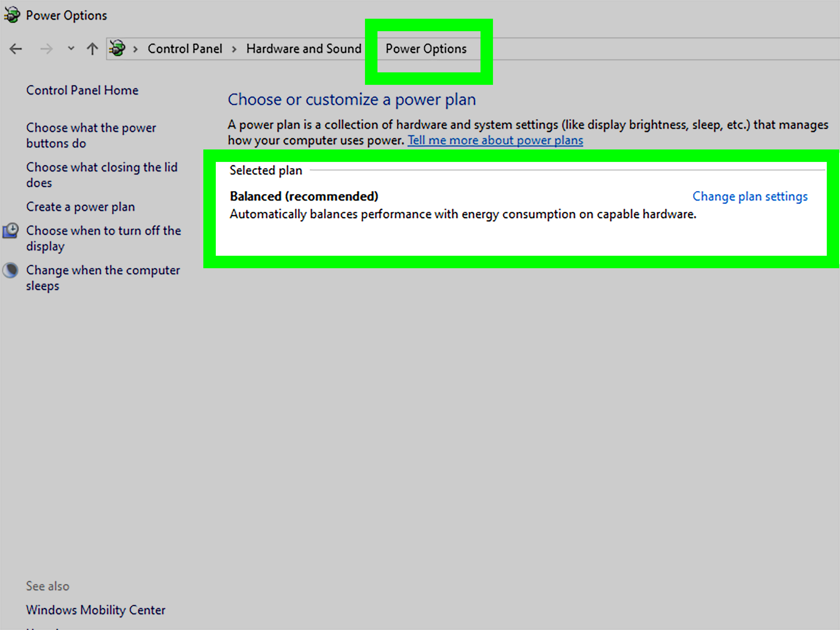This screenshot has width=840, height=630.
Task: Click the See also label
Action: pos(48,586)
